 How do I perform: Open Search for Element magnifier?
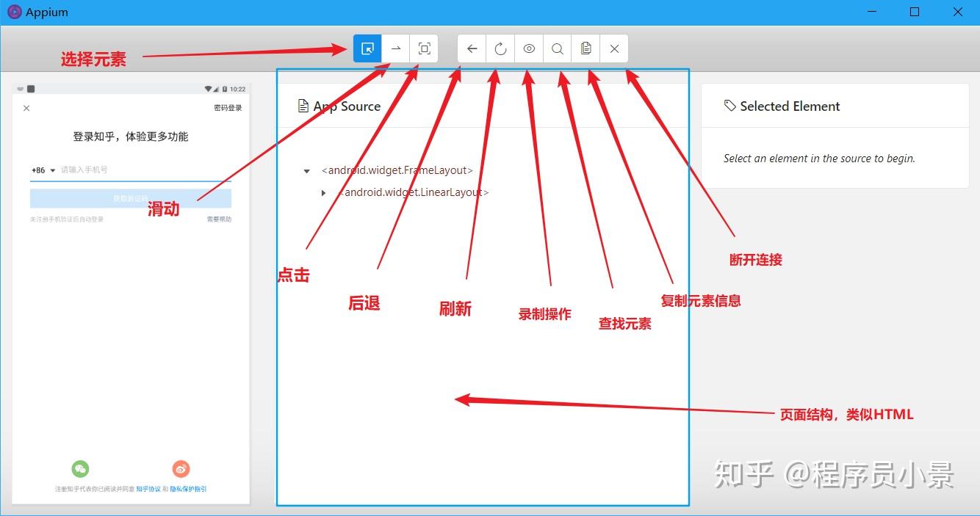tap(558, 48)
